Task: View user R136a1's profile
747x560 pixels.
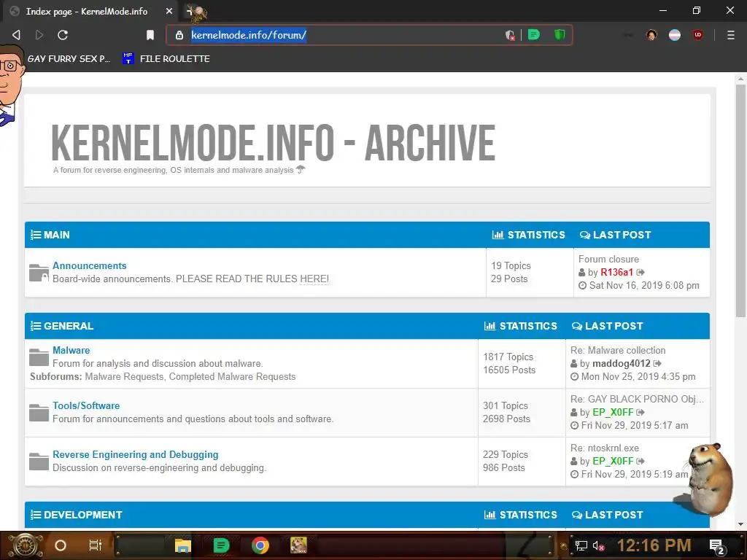Action: [616, 272]
